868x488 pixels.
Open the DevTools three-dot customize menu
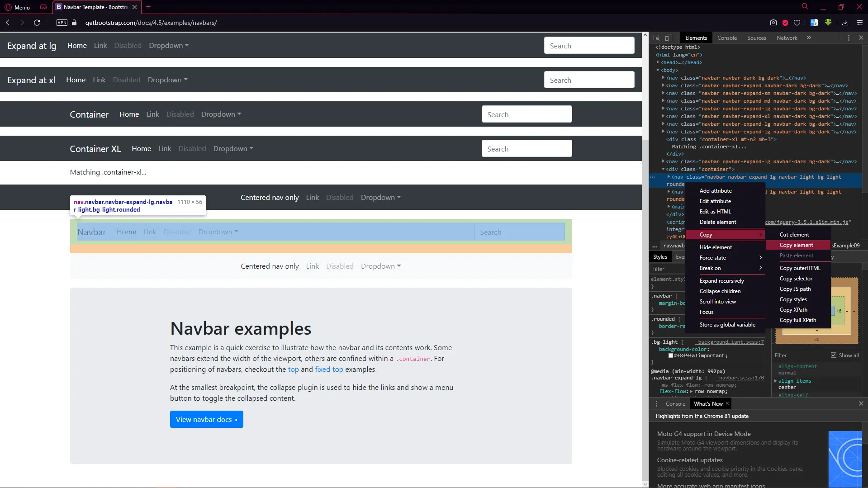click(x=849, y=38)
